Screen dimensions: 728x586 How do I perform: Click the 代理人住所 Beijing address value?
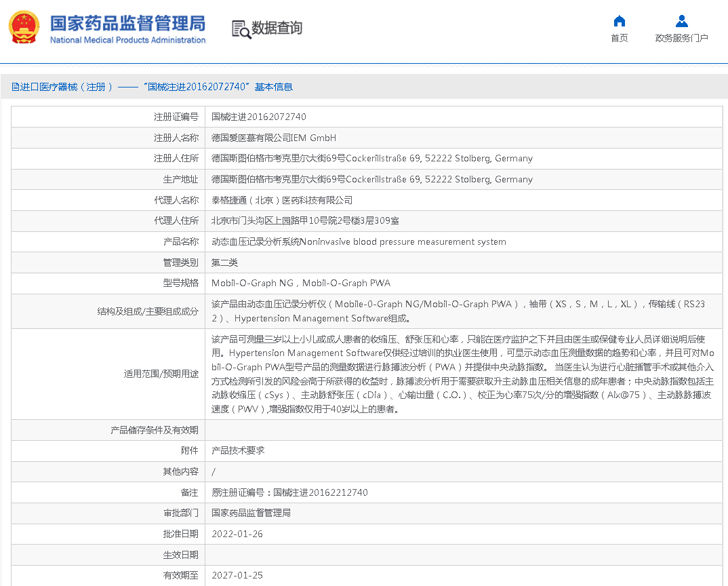pos(305,221)
